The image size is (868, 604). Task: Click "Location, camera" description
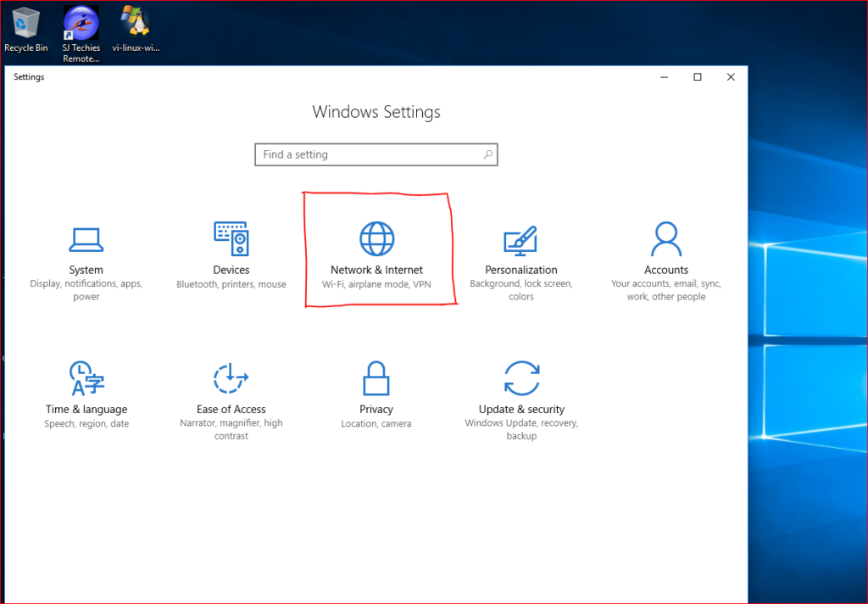[x=376, y=423]
